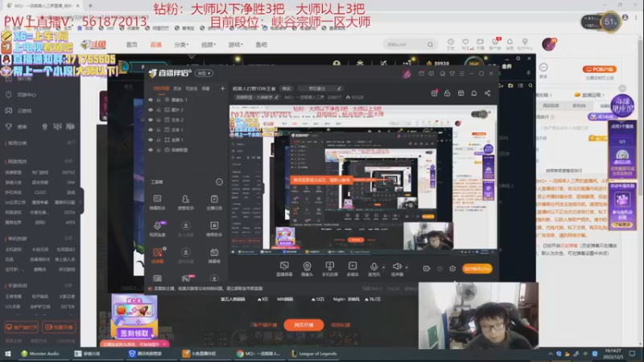Open 鱼吧 in Douyu navigation
Viewport: 644px width, 362px height.
261,44
